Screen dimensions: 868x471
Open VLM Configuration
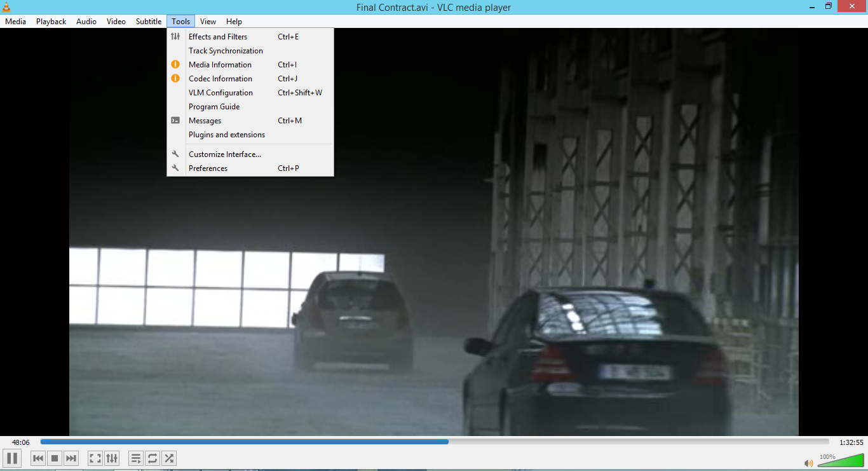[x=250, y=93]
